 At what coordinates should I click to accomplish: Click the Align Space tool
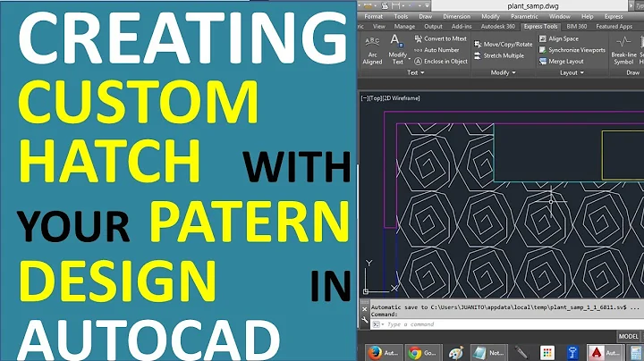(558, 38)
